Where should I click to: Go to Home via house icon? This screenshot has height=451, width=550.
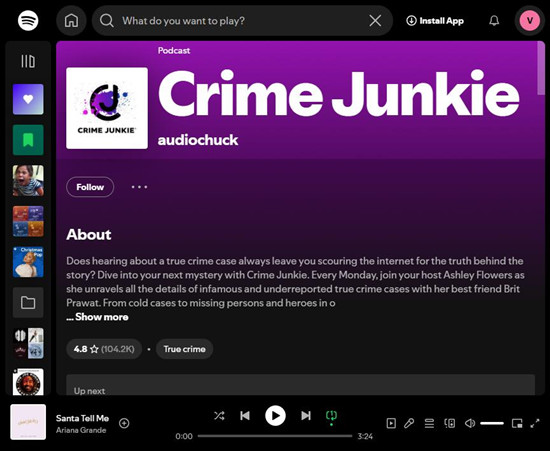point(72,21)
